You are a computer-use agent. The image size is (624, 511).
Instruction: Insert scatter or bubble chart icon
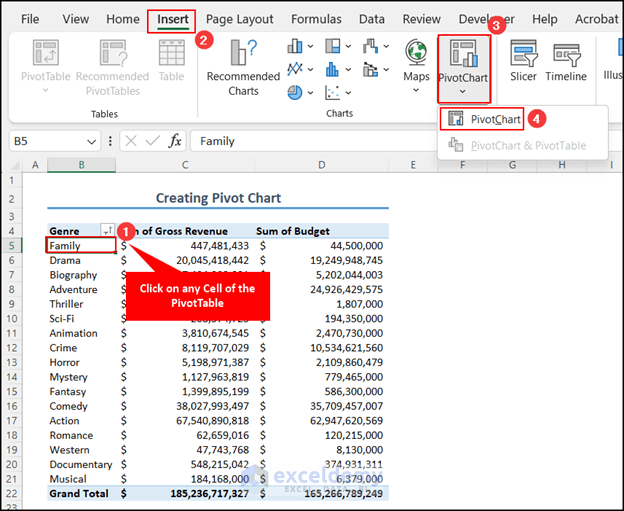coord(333,92)
